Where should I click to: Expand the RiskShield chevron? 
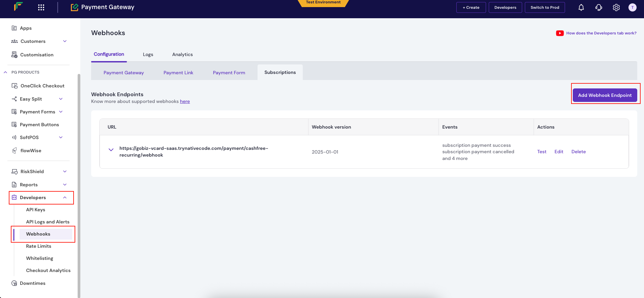(65, 171)
